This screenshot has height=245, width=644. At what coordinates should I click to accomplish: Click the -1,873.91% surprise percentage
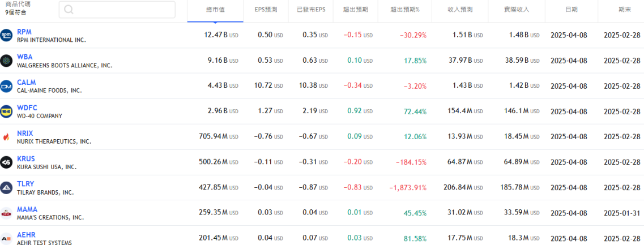point(408,188)
